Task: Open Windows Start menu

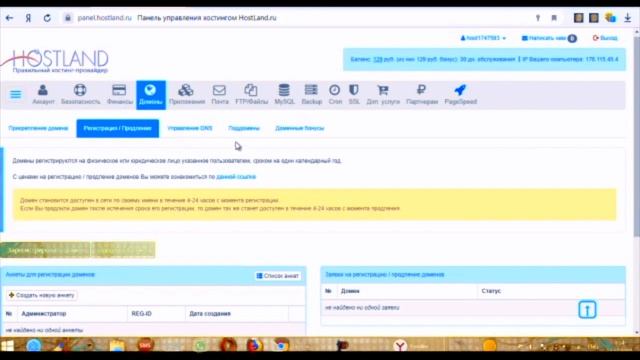Action: (7, 345)
